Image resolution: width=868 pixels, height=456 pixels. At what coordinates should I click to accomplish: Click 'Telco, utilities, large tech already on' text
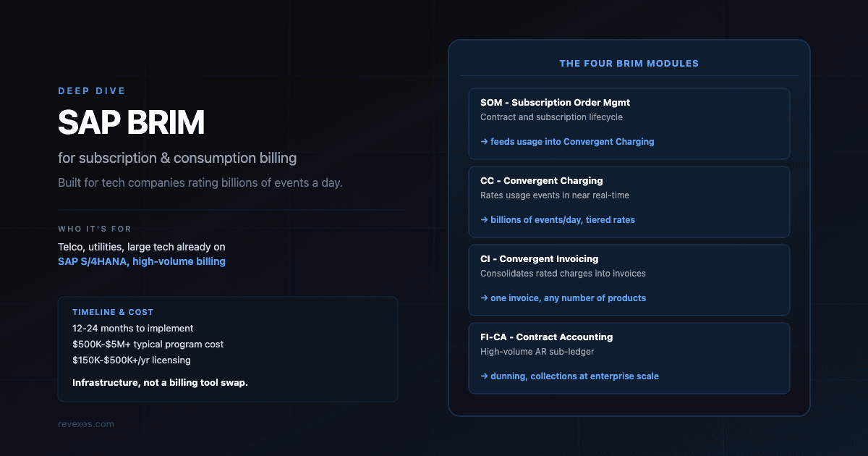coord(142,247)
